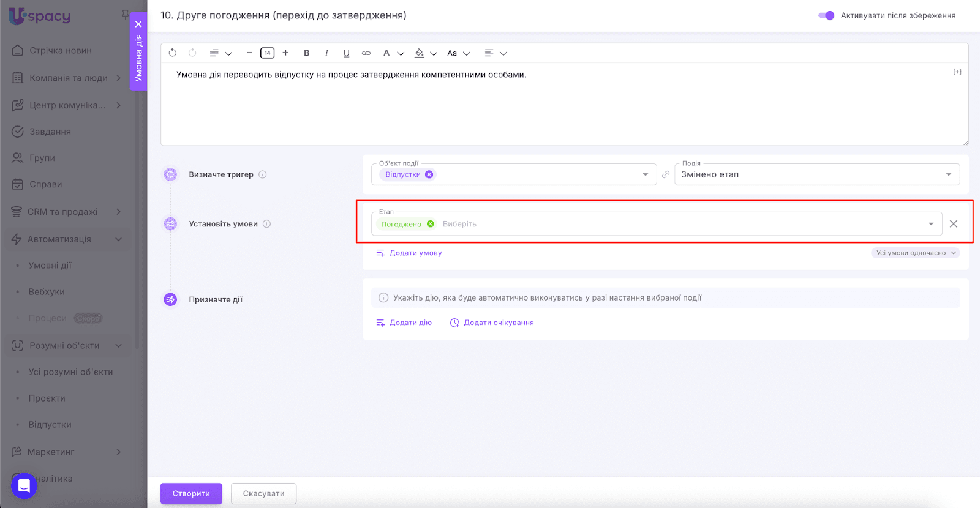The image size is (980, 508).
Task: Apply italic formatting in editor
Action: click(326, 53)
